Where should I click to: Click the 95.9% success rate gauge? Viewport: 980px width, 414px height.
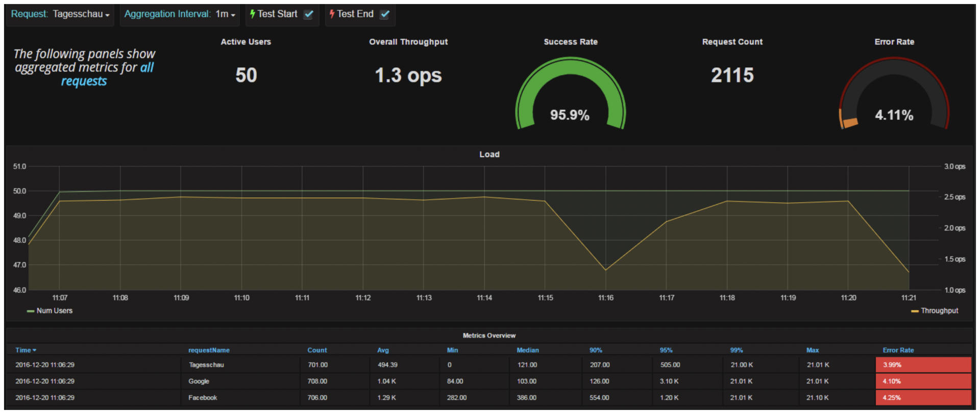[x=570, y=93]
